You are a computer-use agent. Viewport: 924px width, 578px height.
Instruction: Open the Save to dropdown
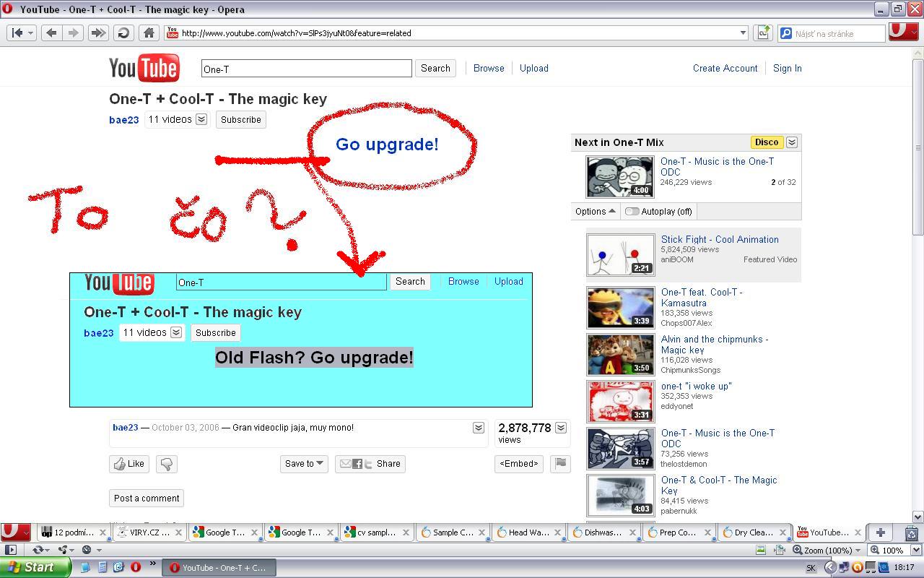(x=303, y=464)
